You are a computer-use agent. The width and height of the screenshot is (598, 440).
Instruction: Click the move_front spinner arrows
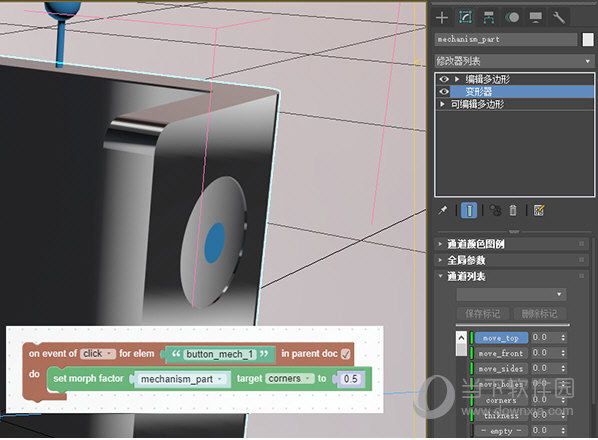pos(563,353)
